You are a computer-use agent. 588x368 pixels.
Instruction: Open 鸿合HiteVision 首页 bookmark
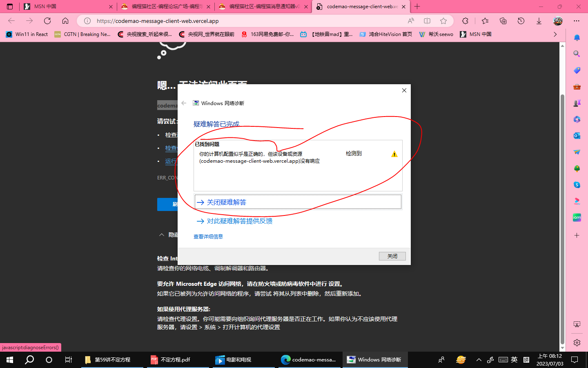pyautogui.click(x=386, y=34)
